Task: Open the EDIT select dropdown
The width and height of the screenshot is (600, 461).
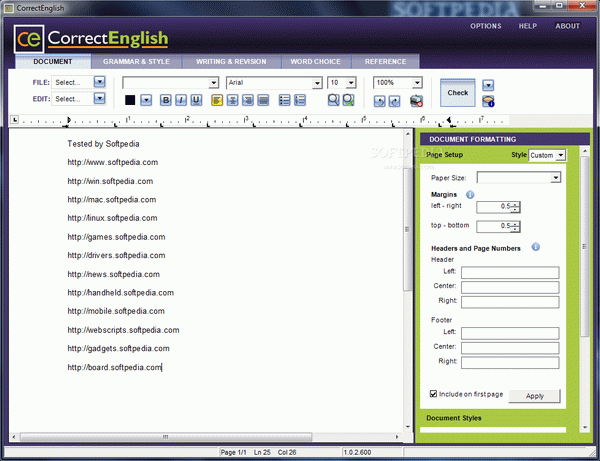Action: (x=99, y=98)
